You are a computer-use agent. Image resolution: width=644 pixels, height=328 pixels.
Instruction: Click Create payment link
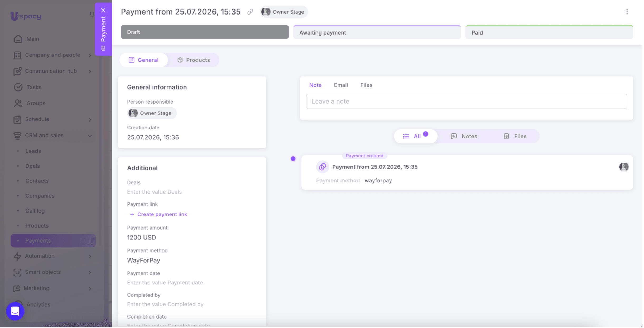point(158,215)
